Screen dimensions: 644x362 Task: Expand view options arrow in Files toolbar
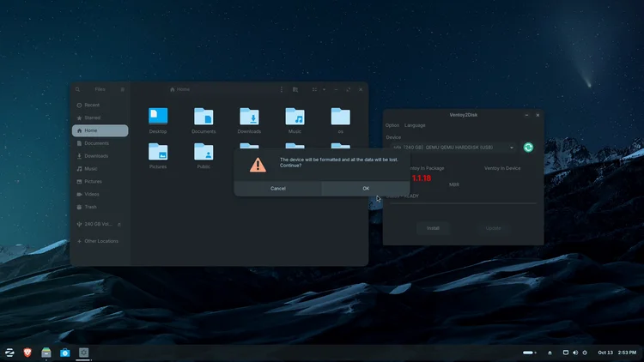(324, 89)
